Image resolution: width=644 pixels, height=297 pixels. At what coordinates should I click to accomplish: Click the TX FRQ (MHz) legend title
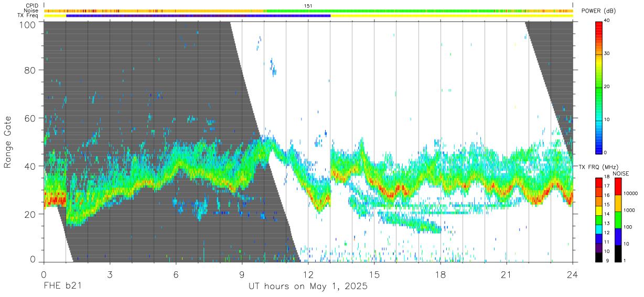click(598, 167)
